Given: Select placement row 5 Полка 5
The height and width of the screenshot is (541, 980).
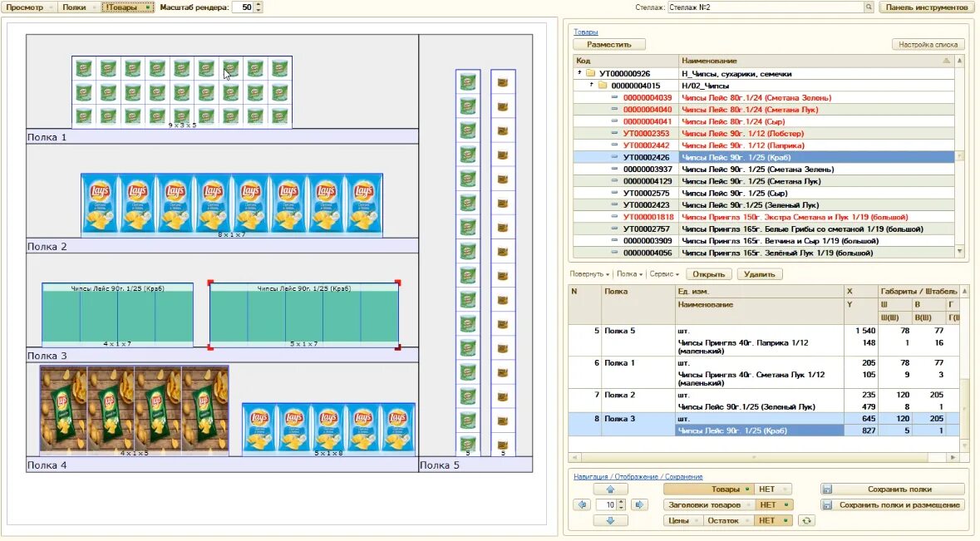Looking at the screenshot, I should [x=764, y=341].
